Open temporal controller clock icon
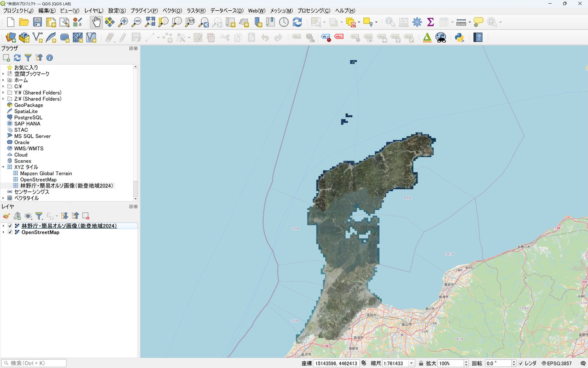The width and height of the screenshot is (588, 368). [284, 22]
